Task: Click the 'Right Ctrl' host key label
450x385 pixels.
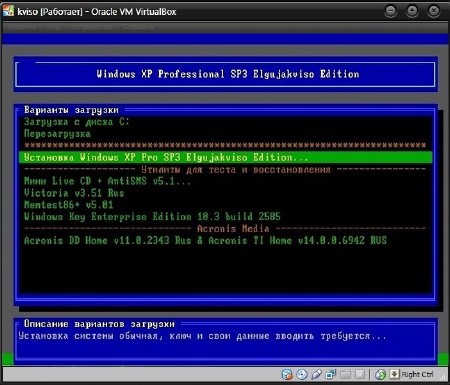Action: tap(417, 375)
